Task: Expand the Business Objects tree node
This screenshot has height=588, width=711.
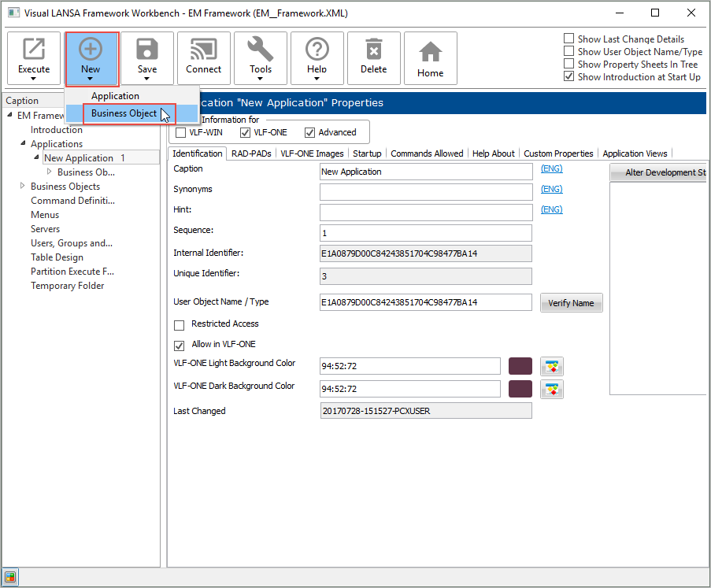Action: click(x=22, y=187)
